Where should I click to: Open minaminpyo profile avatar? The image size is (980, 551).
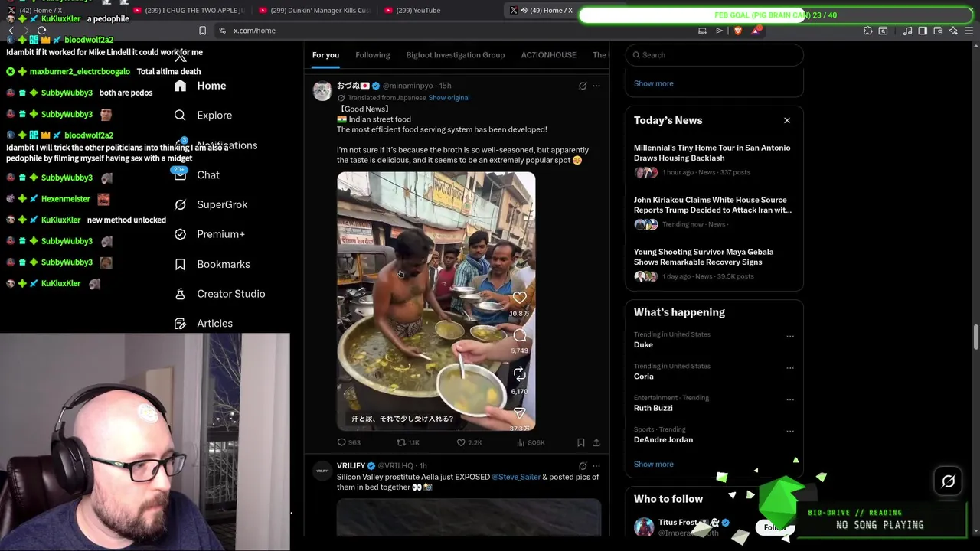pos(322,91)
